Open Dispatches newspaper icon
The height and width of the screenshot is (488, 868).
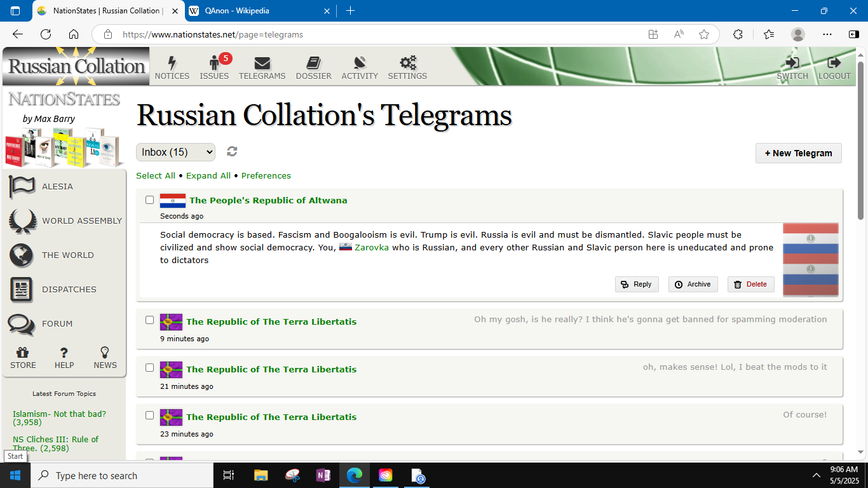point(22,289)
